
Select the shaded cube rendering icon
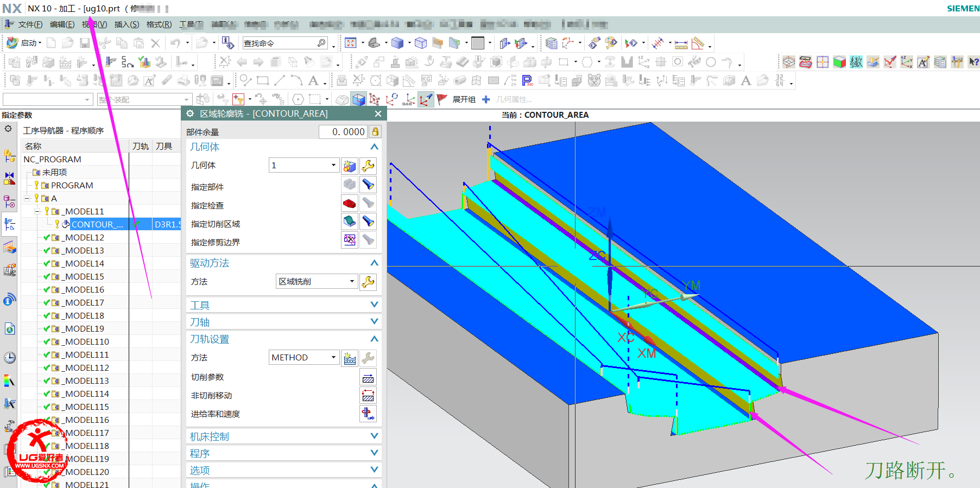coord(397,43)
